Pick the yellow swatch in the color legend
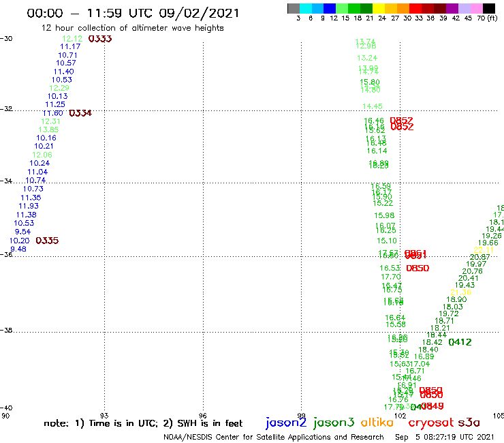Image resolution: width=504 pixels, height=443 pixels. tap(378, 8)
